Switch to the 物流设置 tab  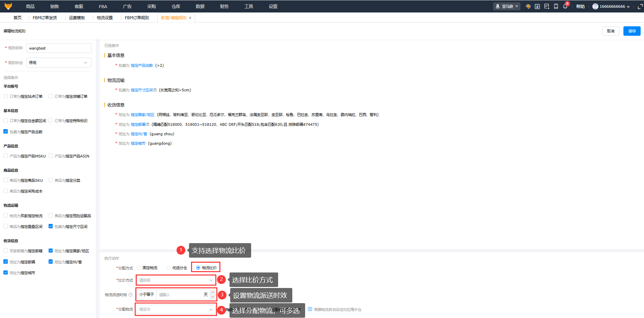click(105, 18)
